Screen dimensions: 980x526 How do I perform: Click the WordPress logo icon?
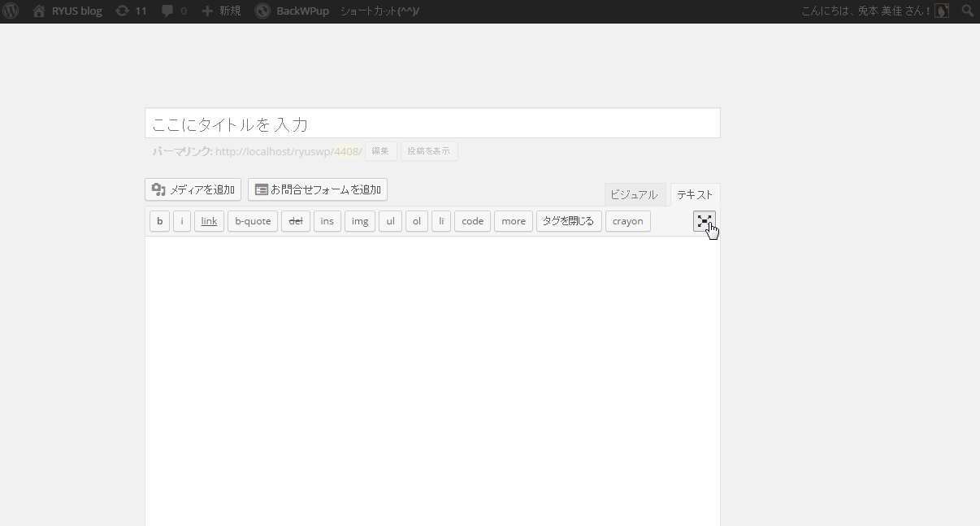(x=11, y=11)
